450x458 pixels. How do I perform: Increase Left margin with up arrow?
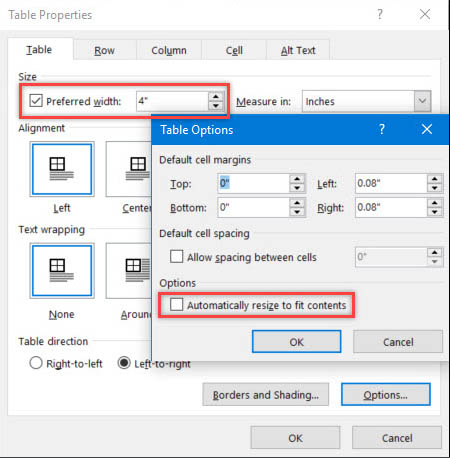tap(435, 179)
